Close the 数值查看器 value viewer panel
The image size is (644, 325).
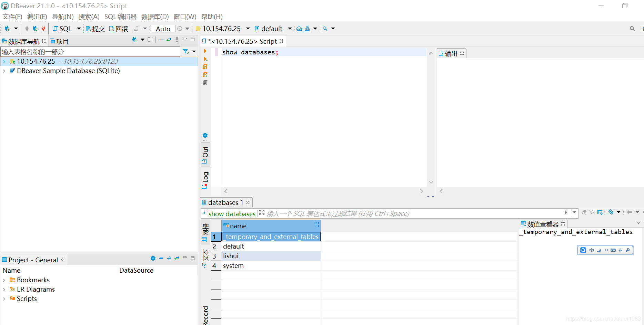563,224
